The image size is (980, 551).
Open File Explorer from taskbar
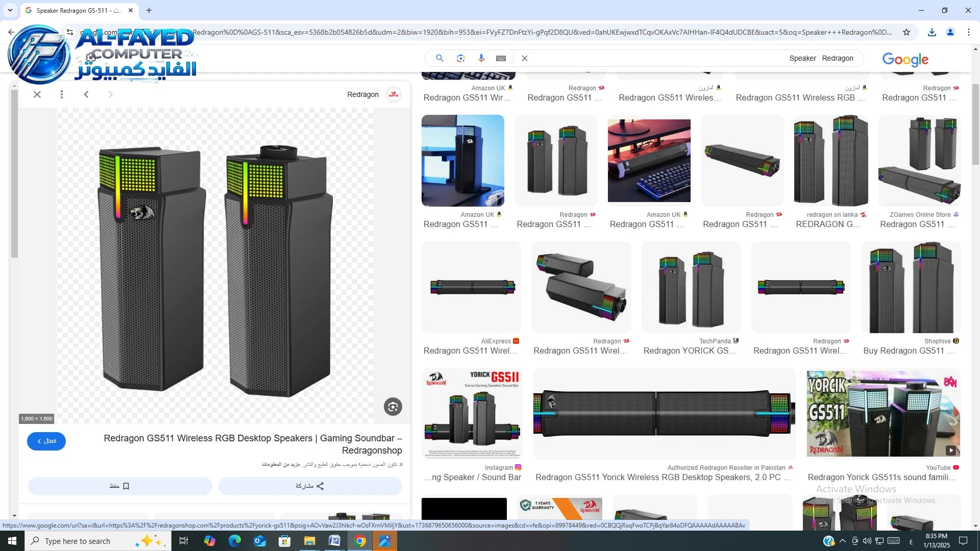pyautogui.click(x=309, y=541)
